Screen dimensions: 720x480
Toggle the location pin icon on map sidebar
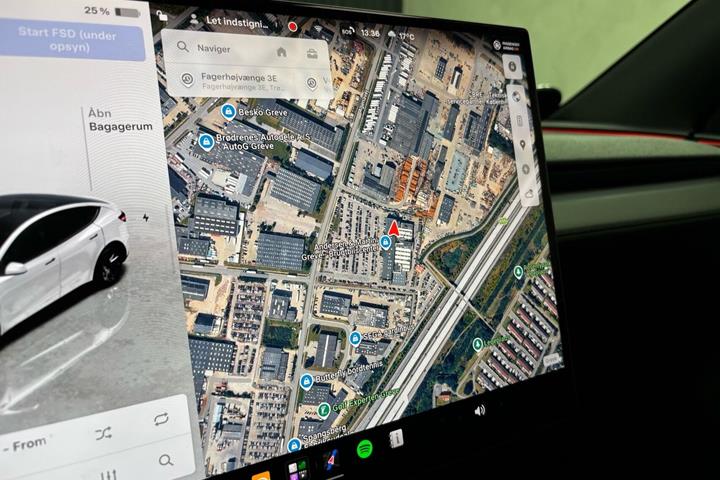click(x=523, y=145)
